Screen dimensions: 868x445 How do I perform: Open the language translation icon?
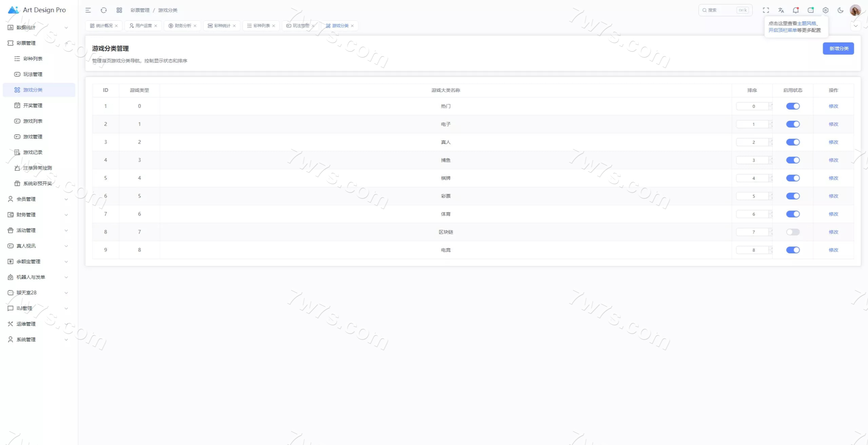click(781, 10)
